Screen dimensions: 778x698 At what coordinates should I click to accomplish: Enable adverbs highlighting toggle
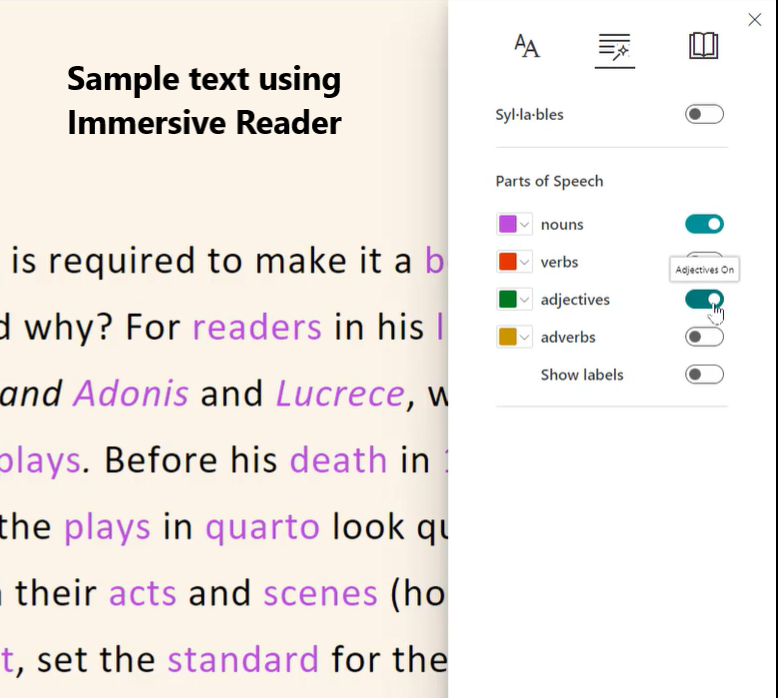tap(704, 337)
